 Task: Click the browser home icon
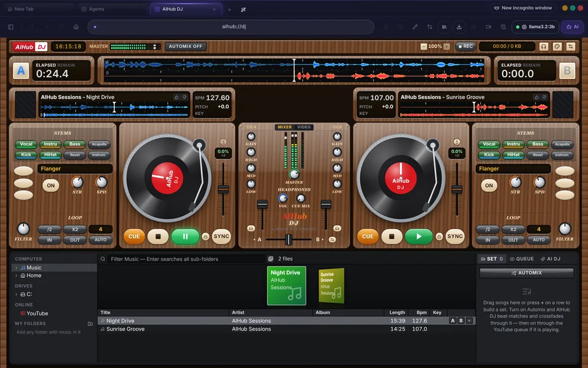(x=76, y=26)
